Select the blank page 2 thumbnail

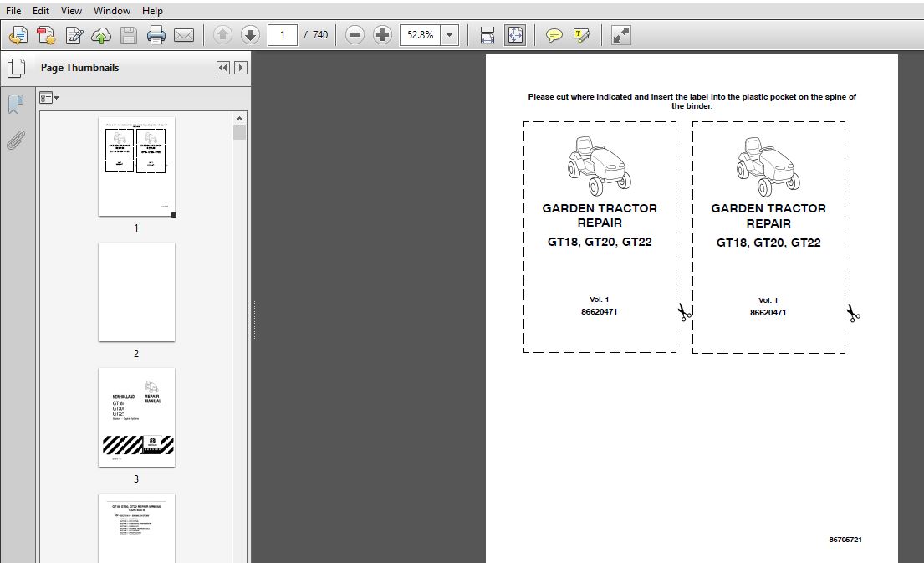tap(136, 292)
